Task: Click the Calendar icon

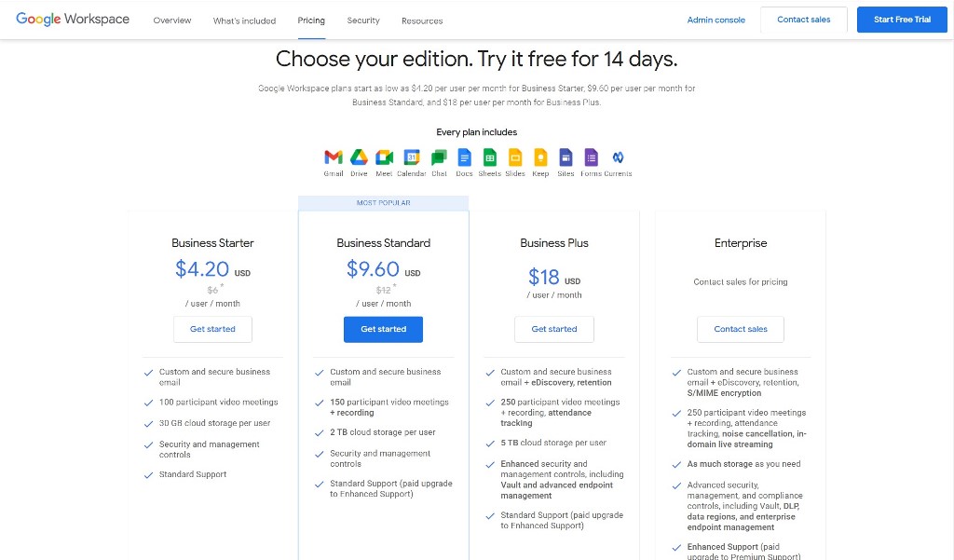Action: 411,157
